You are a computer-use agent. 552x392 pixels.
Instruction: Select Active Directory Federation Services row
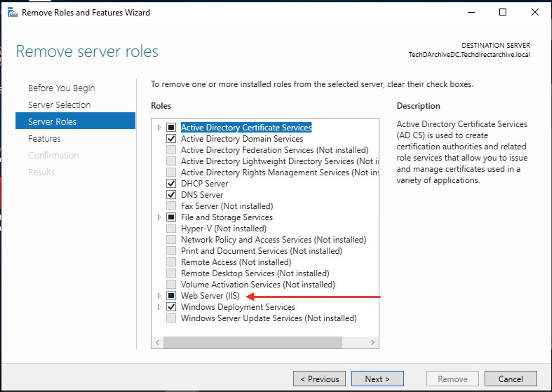pyautogui.click(x=275, y=150)
